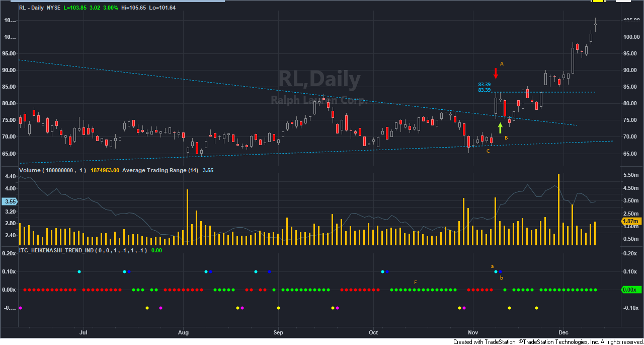644x345 pixels.
Task: Click the '1874953.00' volume value
Action: pyautogui.click(x=105, y=171)
